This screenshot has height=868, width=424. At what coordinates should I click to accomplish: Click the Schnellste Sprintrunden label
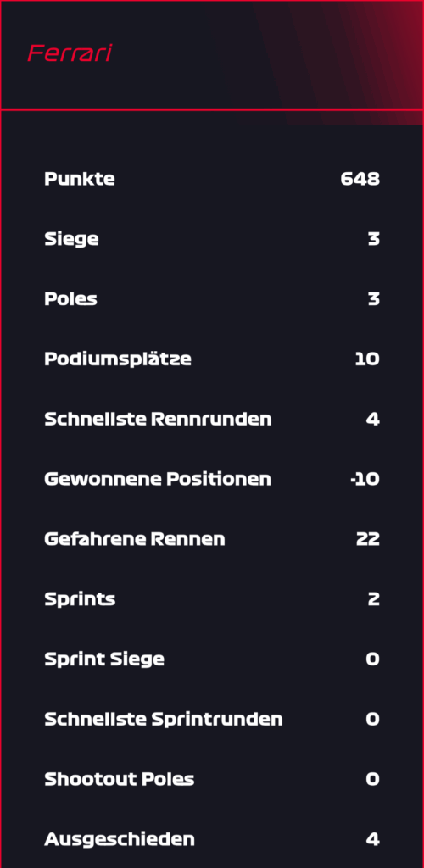tap(164, 719)
